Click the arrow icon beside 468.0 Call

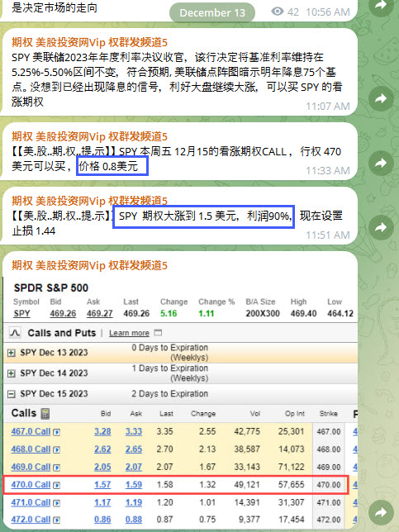[x=57, y=450]
